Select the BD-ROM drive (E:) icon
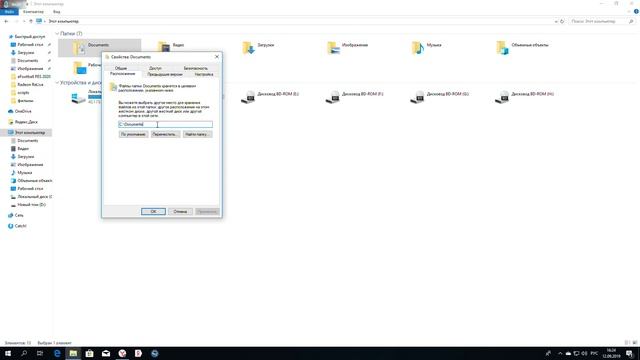 coord(248,97)
